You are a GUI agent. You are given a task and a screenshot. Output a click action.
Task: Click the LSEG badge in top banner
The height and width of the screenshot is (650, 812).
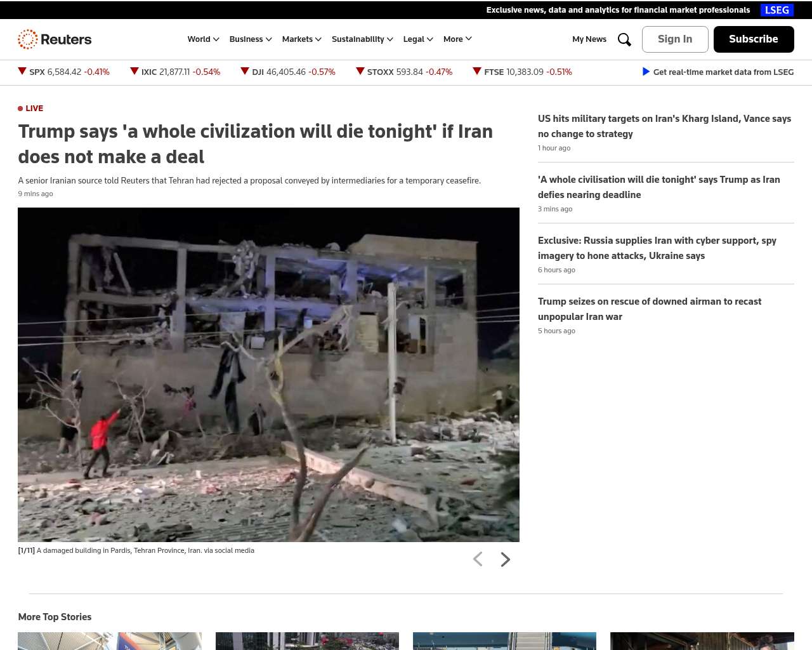point(776,10)
